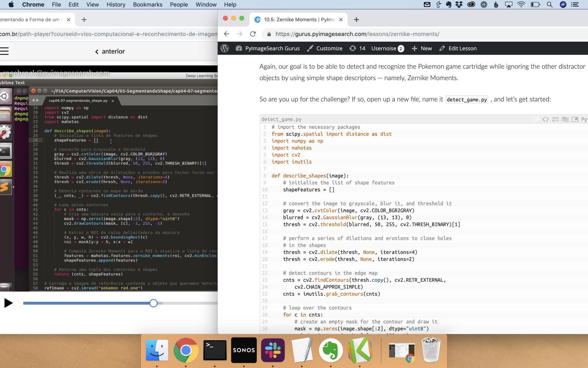Open the hamburger menu in course player
This screenshot has height=368, width=588.
pos(4,51)
